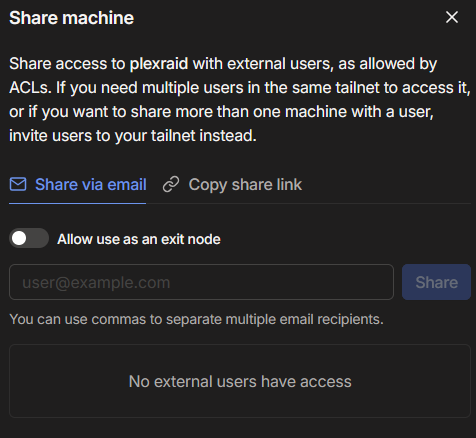Toggle Allow use as an exit node
The width and height of the screenshot is (476, 438).
[29, 238]
